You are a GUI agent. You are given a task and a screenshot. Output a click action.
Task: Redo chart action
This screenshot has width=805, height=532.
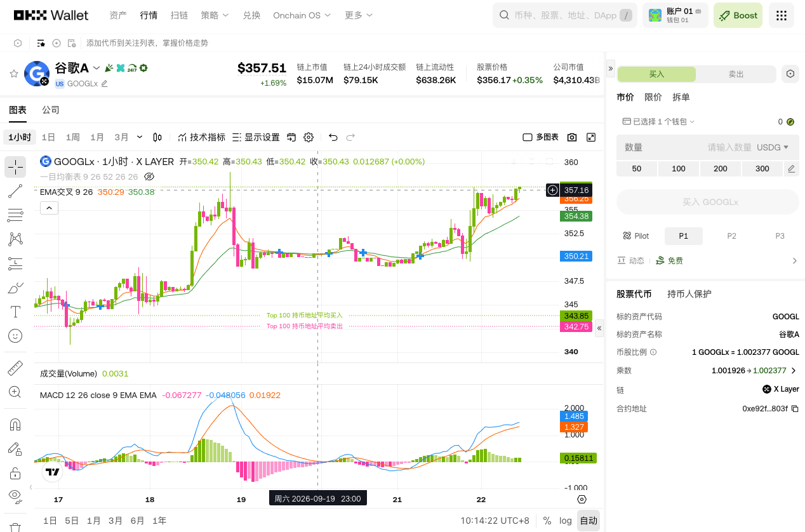tap(350, 137)
